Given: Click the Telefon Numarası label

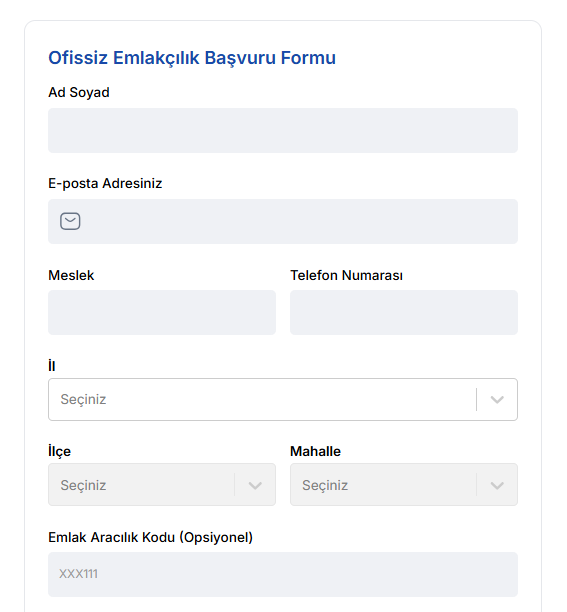Looking at the screenshot, I should pos(347,275).
